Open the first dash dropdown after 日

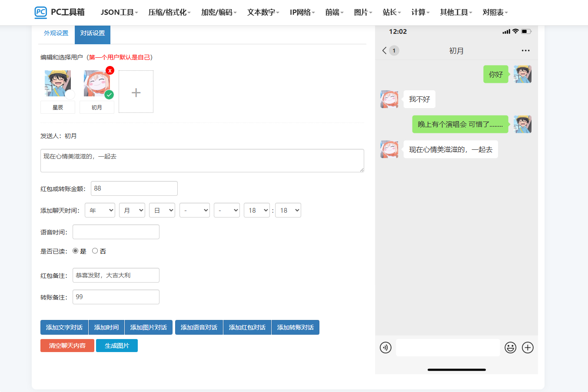coord(195,210)
